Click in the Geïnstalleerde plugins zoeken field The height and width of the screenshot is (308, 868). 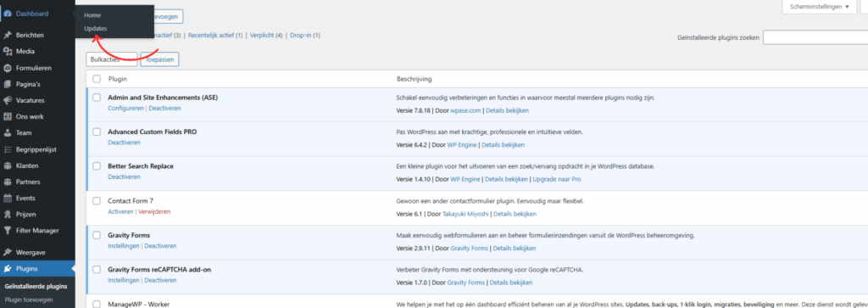click(815, 37)
